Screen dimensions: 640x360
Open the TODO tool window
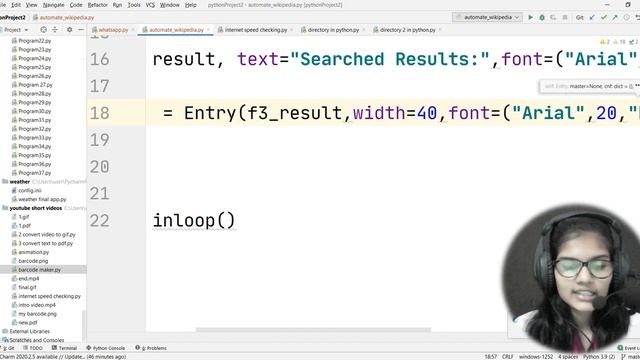[33, 348]
